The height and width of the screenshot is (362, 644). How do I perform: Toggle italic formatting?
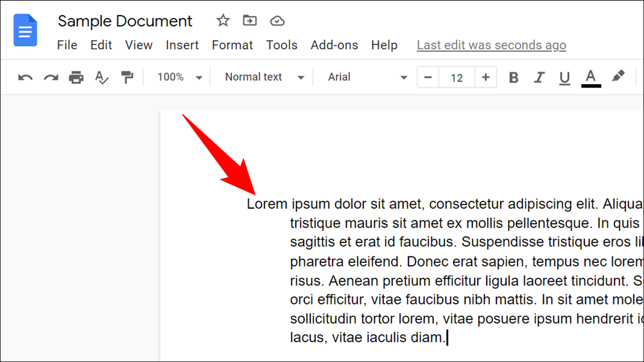(539, 78)
